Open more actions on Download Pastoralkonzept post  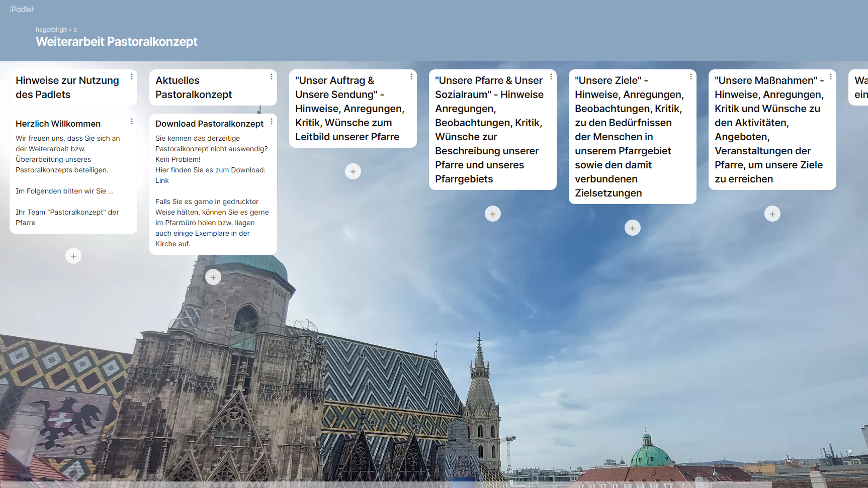pyautogui.click(x=272, y=121)
